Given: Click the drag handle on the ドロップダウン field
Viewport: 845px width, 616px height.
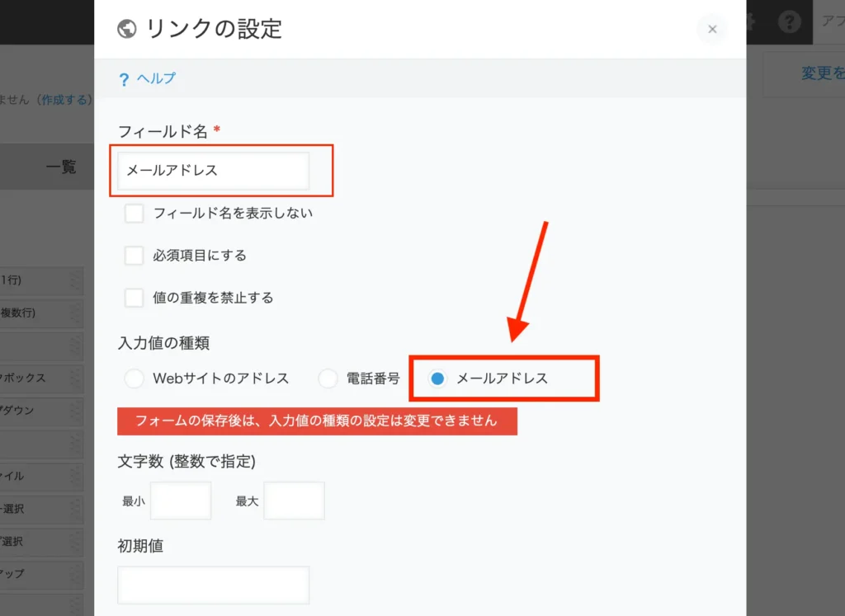Looking at the screenshot, I should point(75,410).
